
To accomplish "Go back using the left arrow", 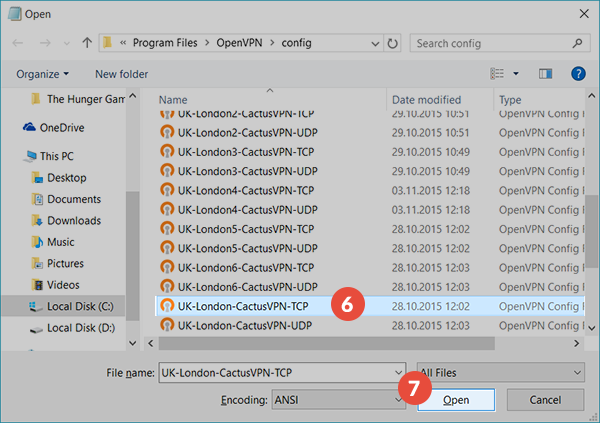I will tap(18, 43).
